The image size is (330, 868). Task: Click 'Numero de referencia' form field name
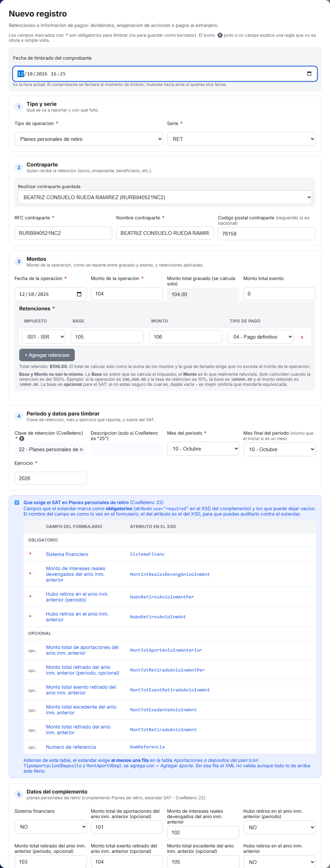pos(71,747)
